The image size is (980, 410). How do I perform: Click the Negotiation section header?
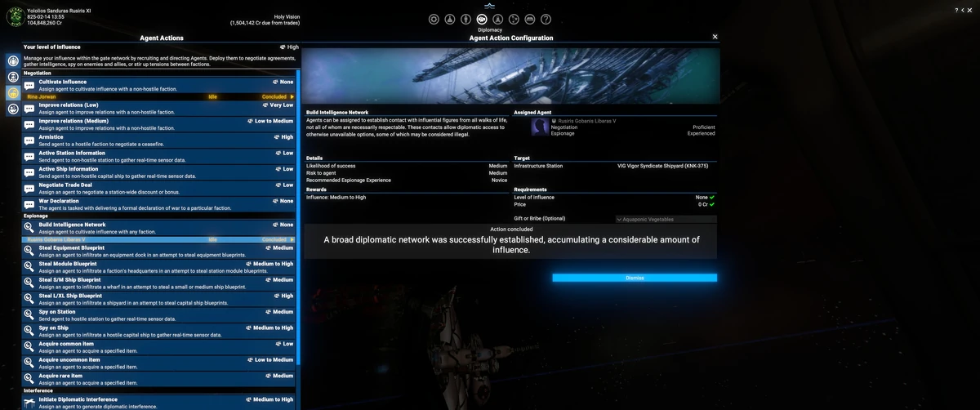click(159, 73)
